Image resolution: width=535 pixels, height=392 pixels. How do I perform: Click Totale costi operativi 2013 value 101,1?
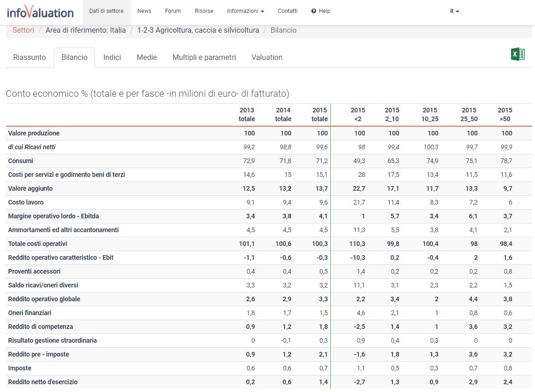(x=247, y=244)
